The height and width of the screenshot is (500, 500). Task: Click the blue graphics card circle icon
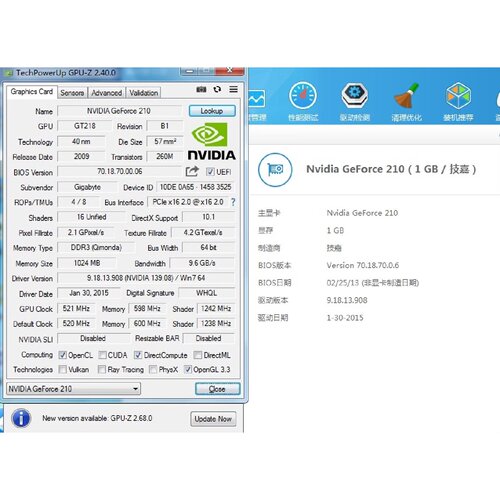pyautogui.click(x=275, y=170)
